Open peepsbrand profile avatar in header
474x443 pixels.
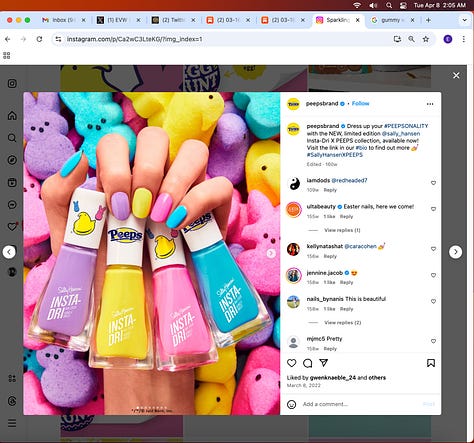click(x=293, y=104)
